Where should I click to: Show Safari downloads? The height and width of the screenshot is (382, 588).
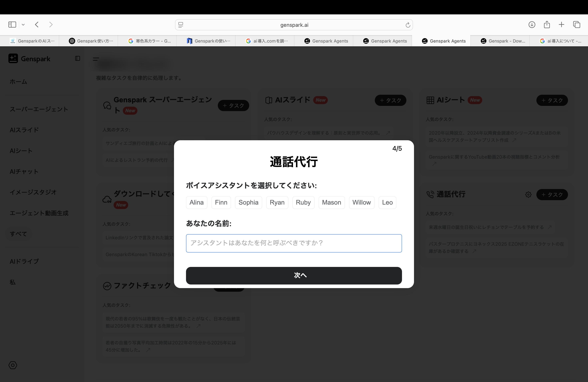tap(532, 24)
